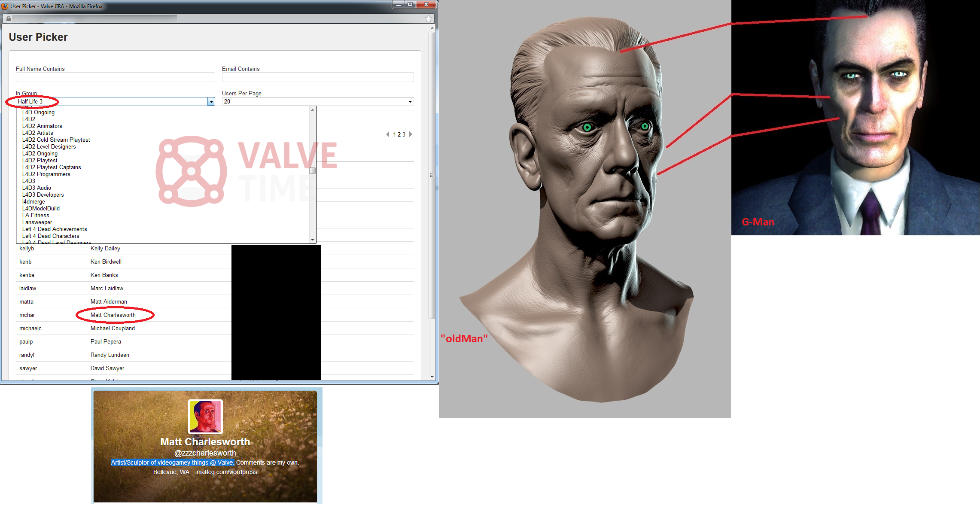This screenshot has width=980, height=505.
Task: Click Matt Charlesworth's Twitter profile avatar
Action: click(x=205, y=416)
